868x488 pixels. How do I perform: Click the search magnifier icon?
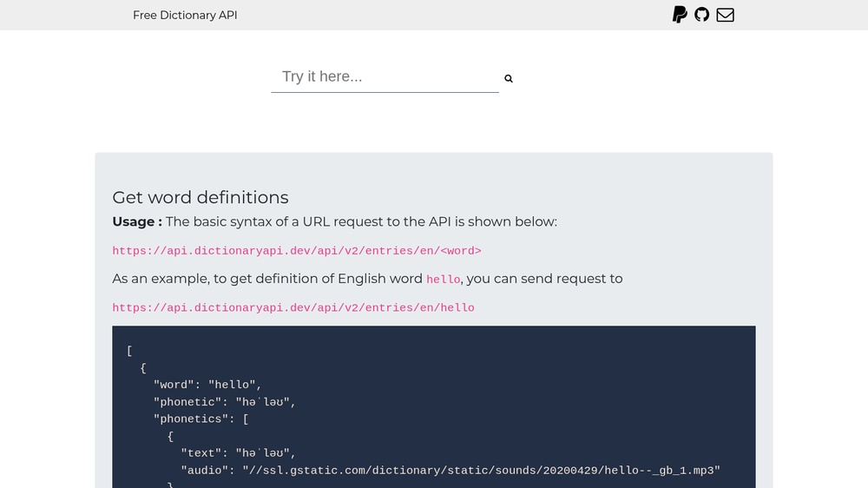508,79
